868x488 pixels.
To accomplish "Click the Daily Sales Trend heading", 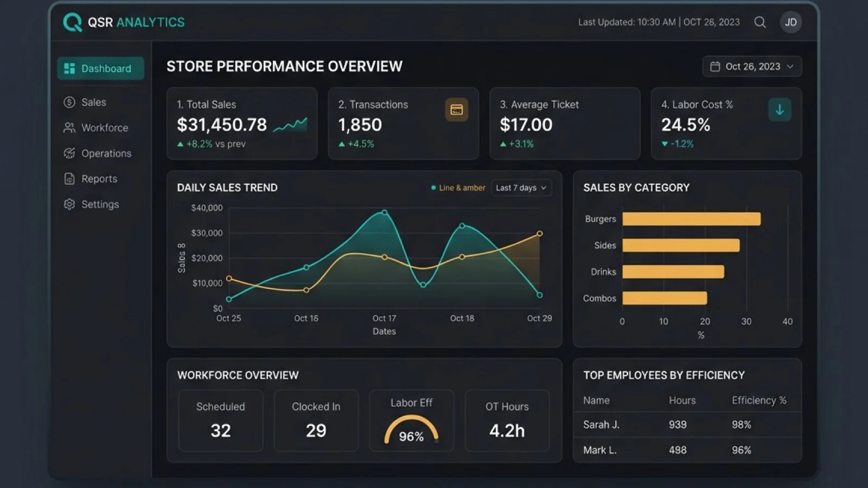I will (x=227, y=188).
